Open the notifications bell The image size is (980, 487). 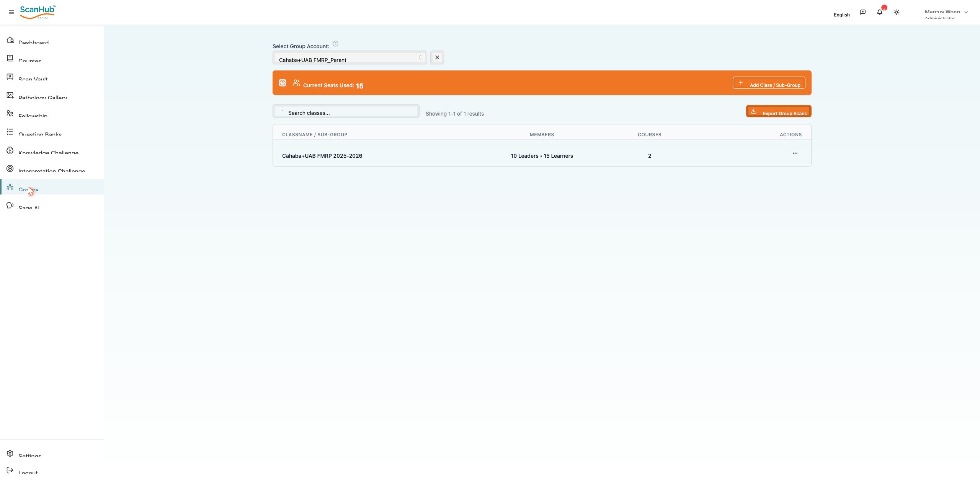[x=880, y=12]
